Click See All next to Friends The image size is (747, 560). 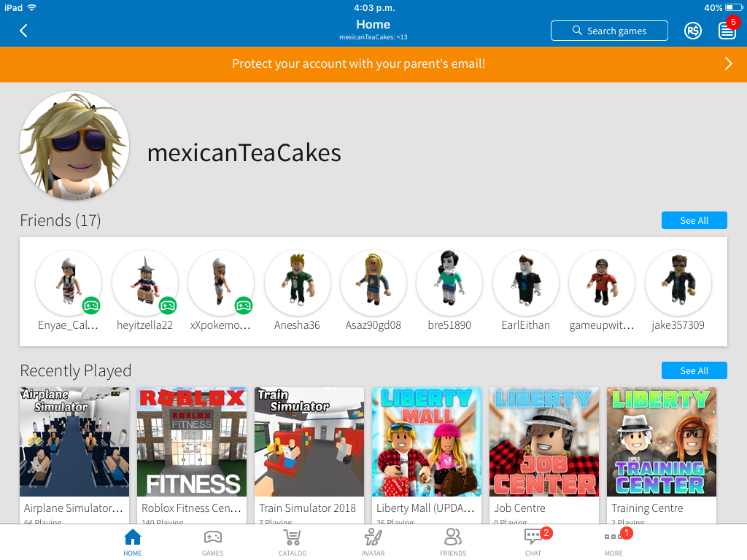[694, 220]
